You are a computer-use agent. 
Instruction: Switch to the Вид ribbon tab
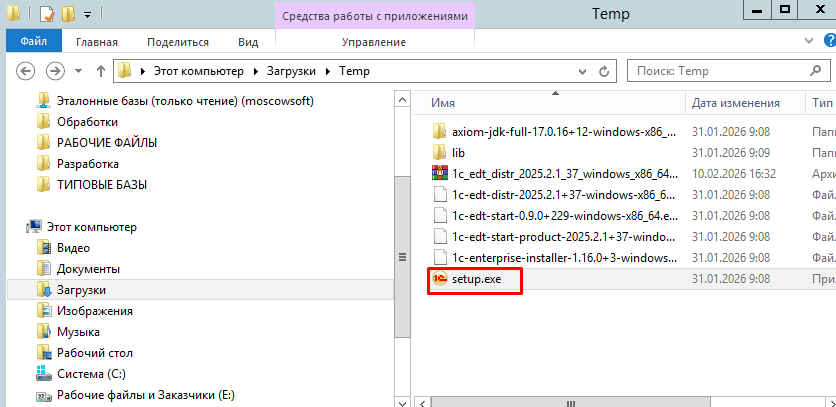click(248, 42)
